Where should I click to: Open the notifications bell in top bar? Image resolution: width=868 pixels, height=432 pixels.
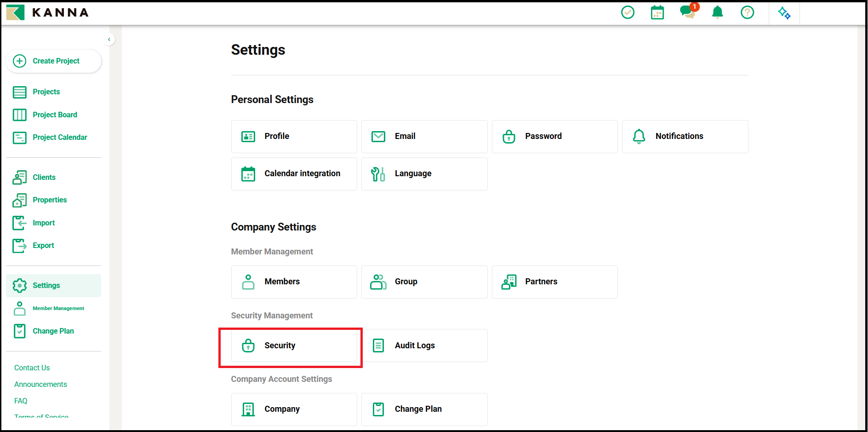(x=717, y=12)
